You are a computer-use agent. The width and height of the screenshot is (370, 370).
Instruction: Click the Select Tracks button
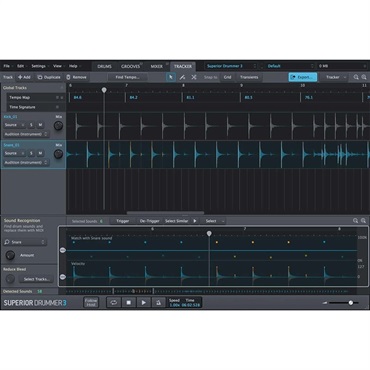tap(36, 279)
